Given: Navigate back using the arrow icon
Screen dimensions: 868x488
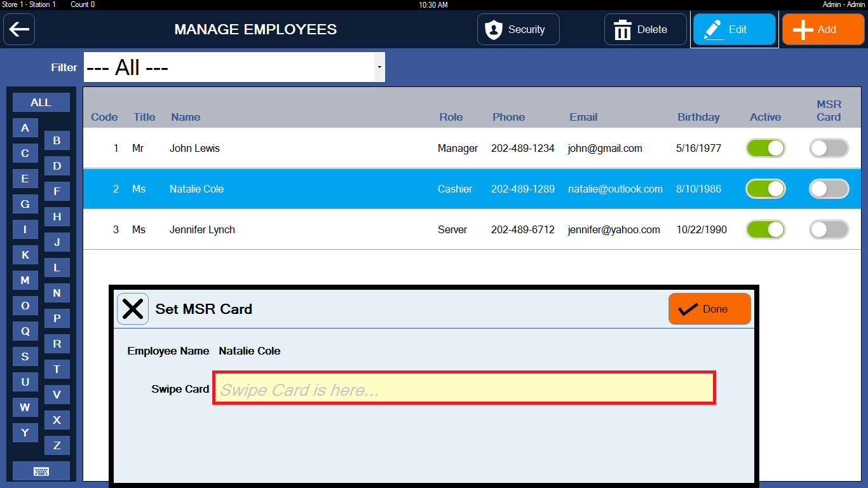Looking at the screenshot, I should (x=18, y=29).
